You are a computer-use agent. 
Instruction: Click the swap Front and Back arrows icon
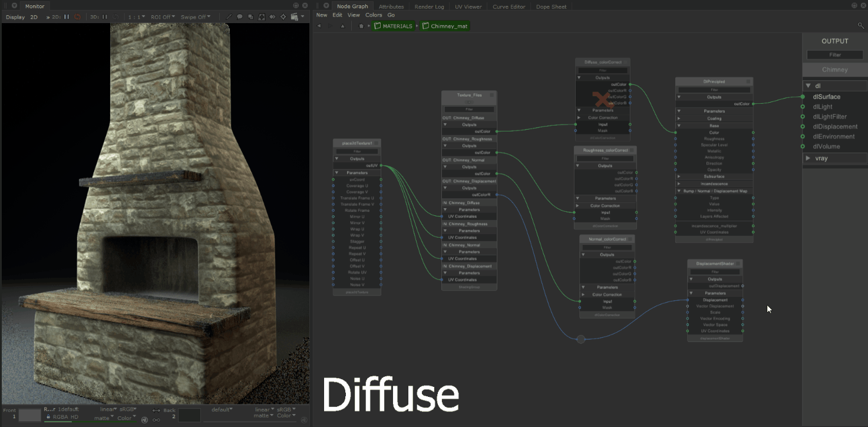156,410
